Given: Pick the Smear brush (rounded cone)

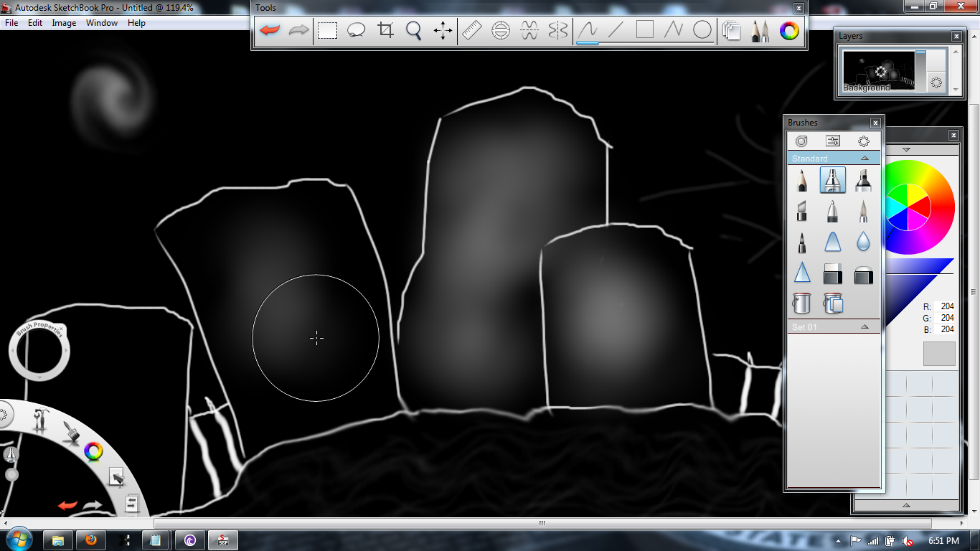Looking at the screenshot, I should (x=833, y=242).
